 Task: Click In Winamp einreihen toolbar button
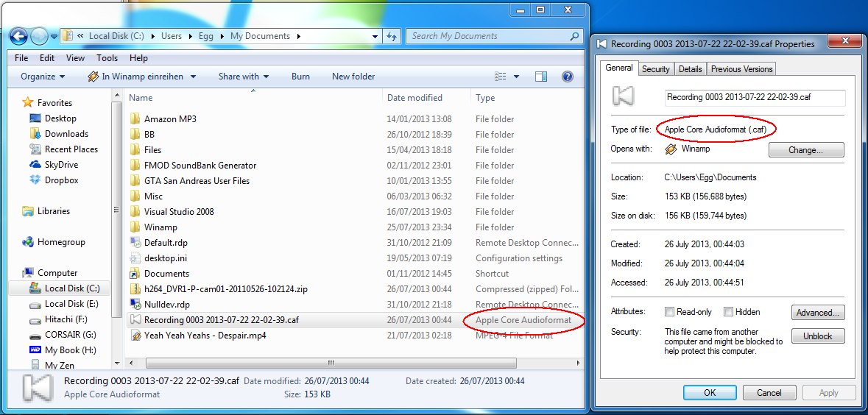tap(135, 77)
